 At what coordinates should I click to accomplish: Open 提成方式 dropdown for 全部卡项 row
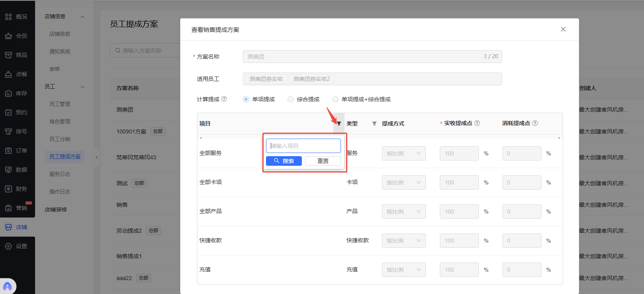coord(404,182)
